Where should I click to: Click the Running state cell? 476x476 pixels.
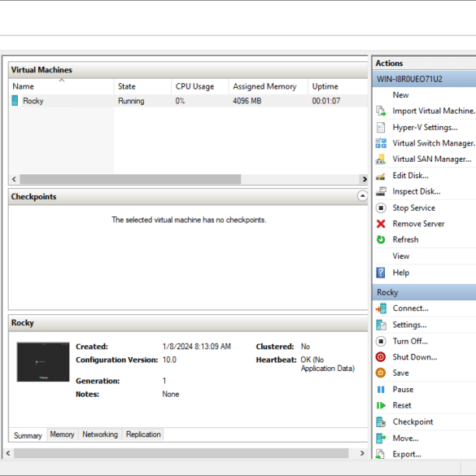pos(131,101)
